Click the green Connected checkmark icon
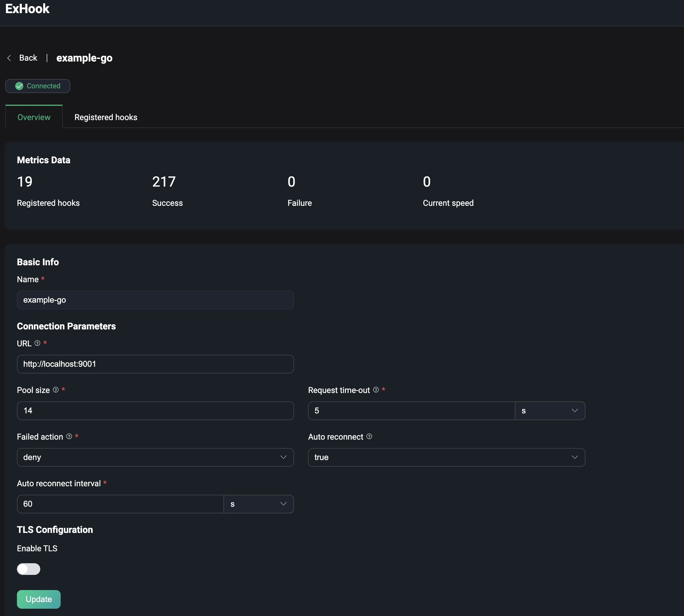The width and height of the screenshot is (684, 616). point(19,86)
